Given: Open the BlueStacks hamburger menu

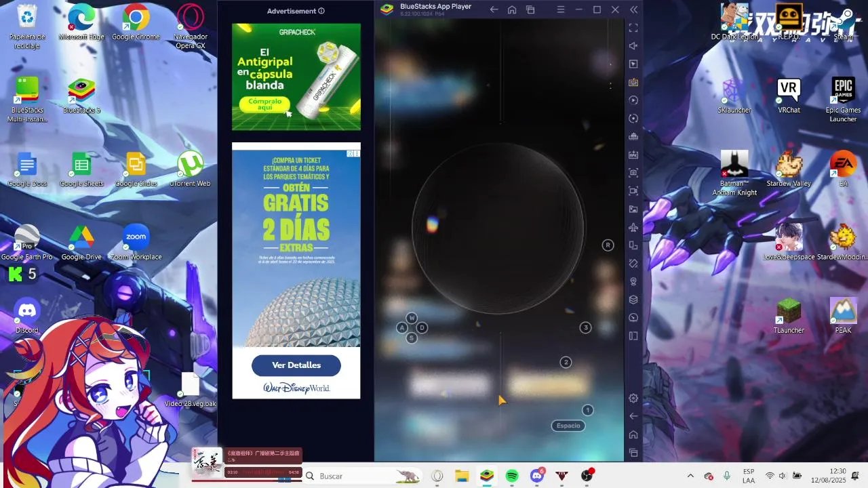Looking at the screenshot, I should click(561, 9).
